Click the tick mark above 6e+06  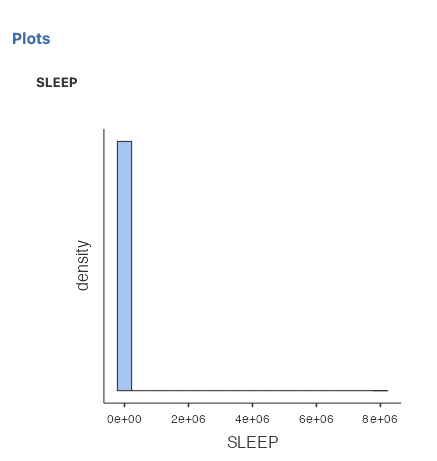[x=316, y=405]
